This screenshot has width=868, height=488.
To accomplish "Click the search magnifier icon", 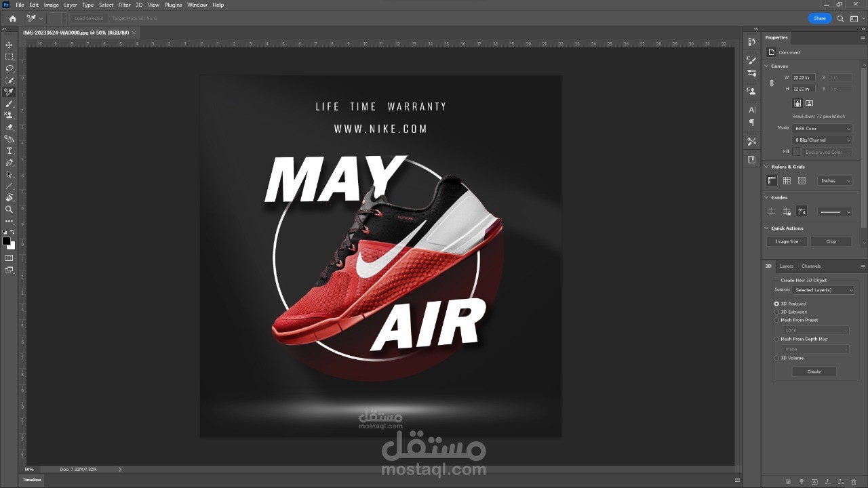I will pos(841,18).
